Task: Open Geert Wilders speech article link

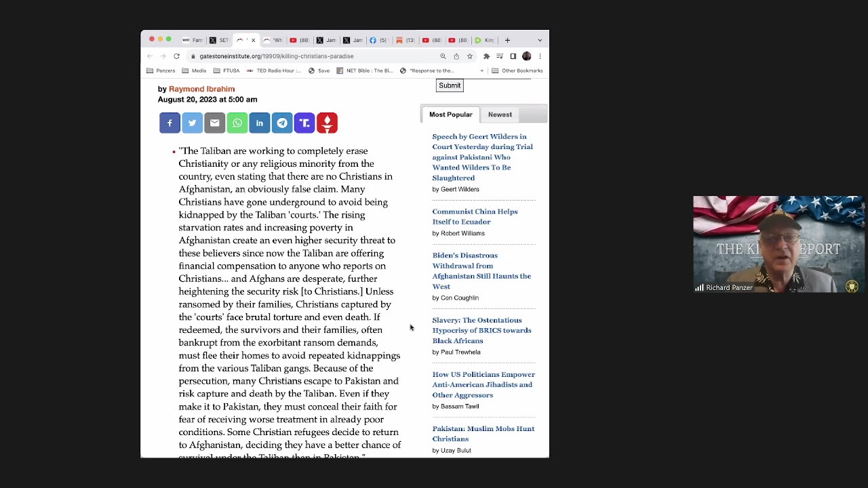Action: pyautogui.click(x=482, y=157)
